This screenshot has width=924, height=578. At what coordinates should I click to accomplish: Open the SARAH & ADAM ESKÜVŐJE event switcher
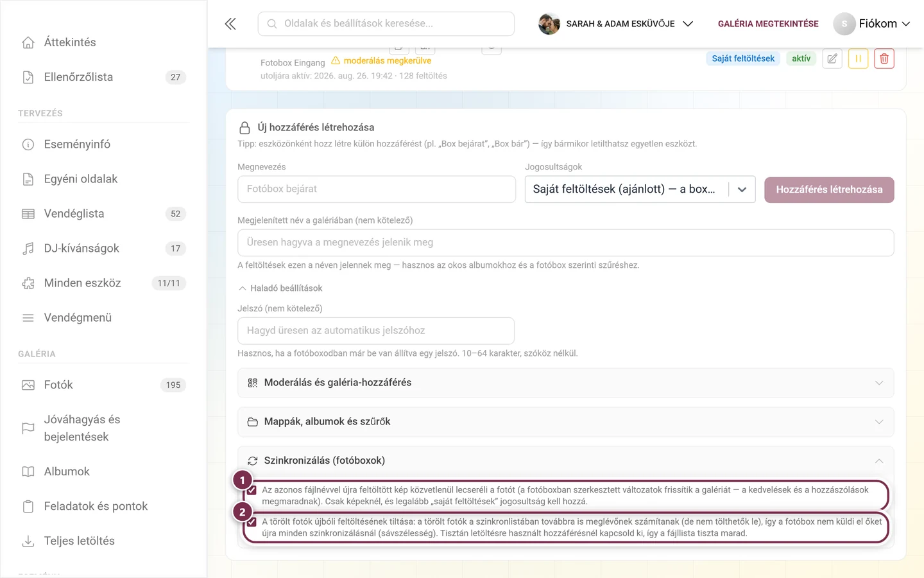click(616, 24)
